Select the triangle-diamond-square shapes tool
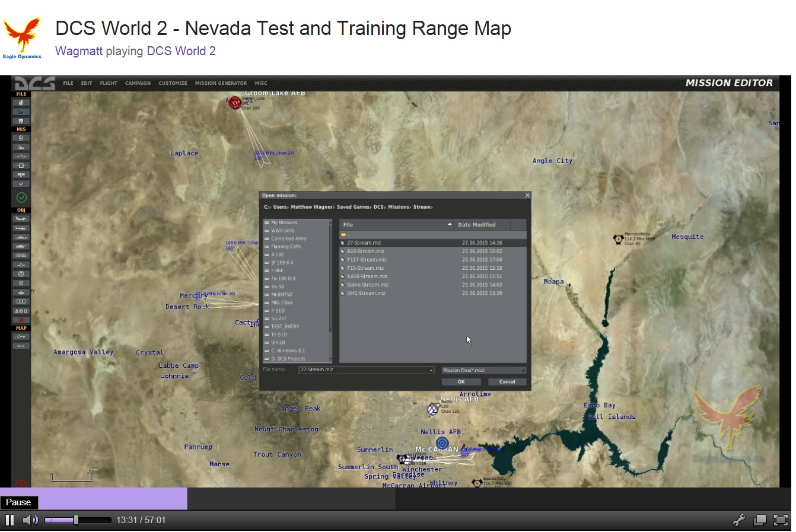796x532 pixels. point(21,311)
